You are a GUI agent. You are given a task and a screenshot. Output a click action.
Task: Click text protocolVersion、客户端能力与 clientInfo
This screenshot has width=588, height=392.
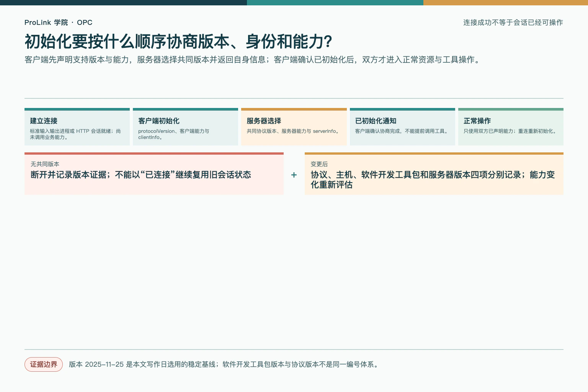173,134
